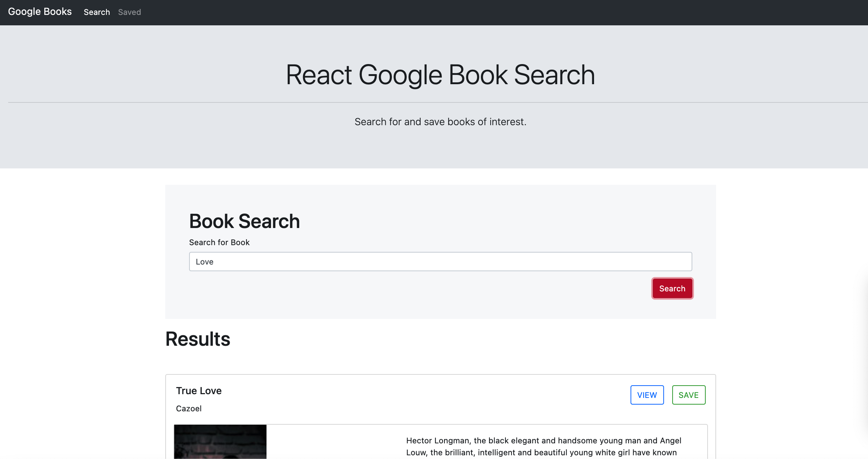Click the Google Books brand logo
This screenshot has height=459, width=868.
(x=40, y=12)
